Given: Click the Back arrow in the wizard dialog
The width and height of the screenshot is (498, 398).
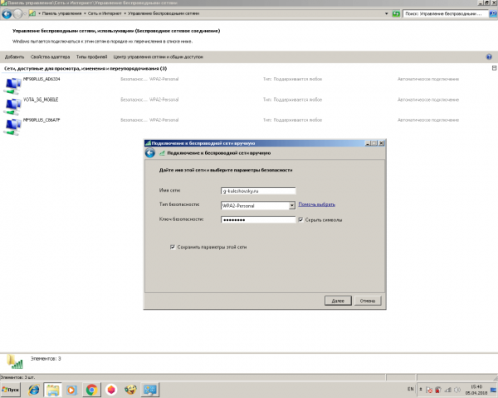Looking at the screenshot, I should [150, 153].
